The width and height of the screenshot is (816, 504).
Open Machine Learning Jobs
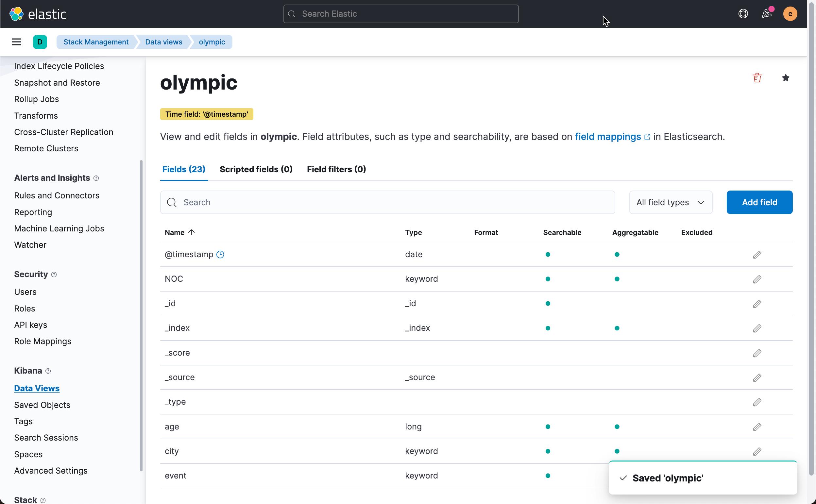click(59, 228)
